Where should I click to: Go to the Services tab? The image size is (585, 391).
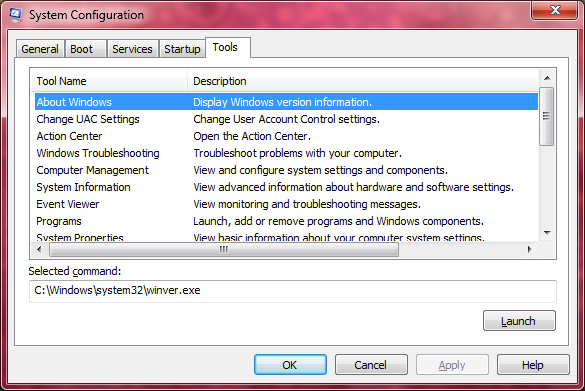point(132,49)
